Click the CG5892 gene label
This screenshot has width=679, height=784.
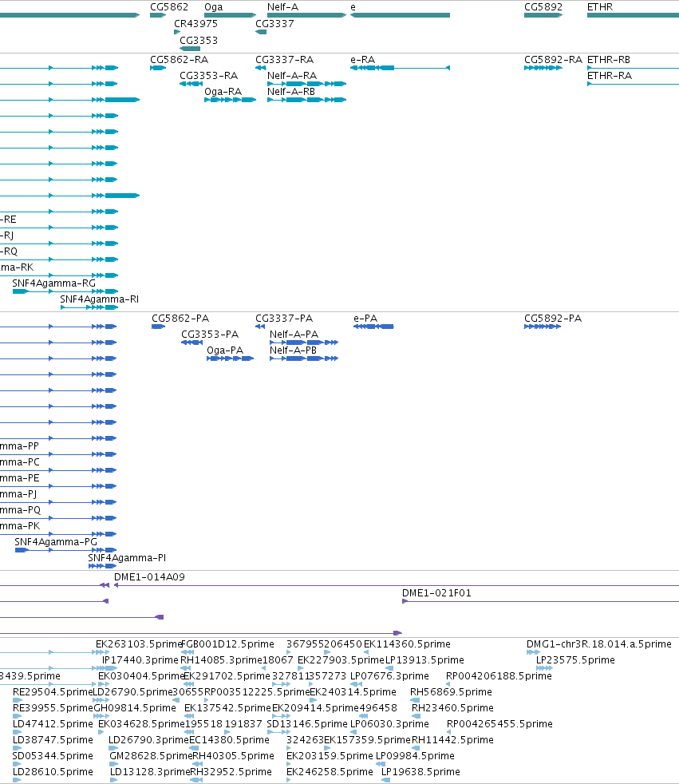point(543,7)
